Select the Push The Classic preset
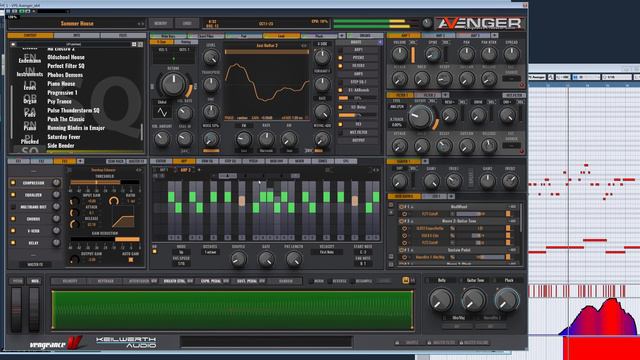Image resolution: width=640 pixels, height=360 pixels. coord(66,119)
